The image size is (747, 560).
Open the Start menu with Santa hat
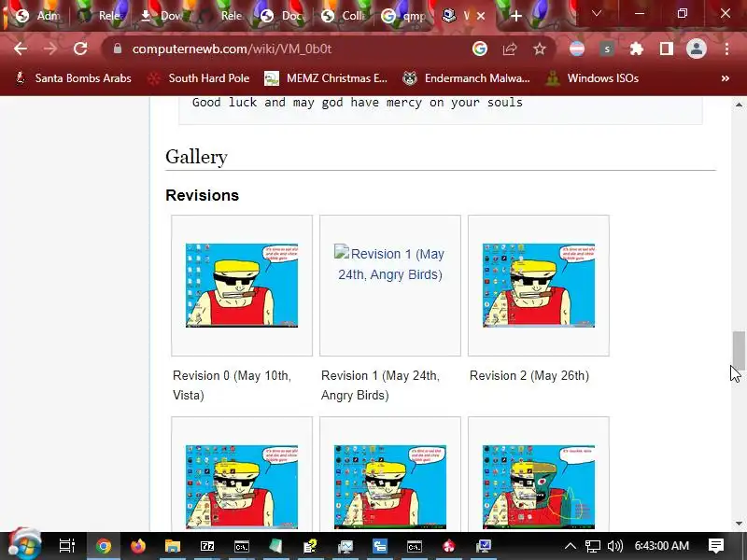(x=24, y=544)
